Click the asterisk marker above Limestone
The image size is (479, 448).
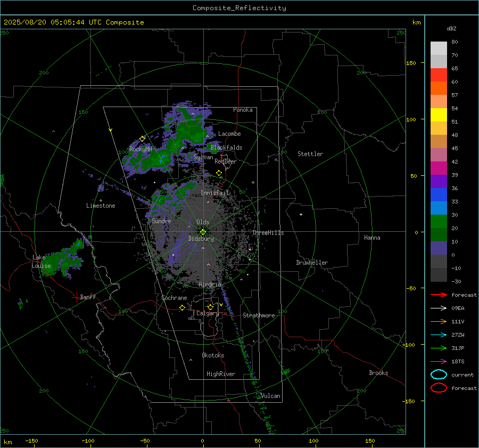[x=101, y=201]
